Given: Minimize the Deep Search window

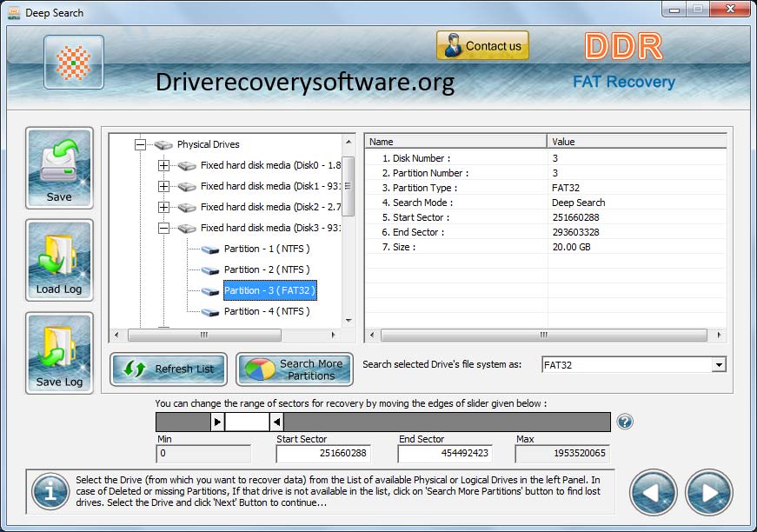Looking at the screenshot, I should pyautogui.click(x=675, y=10).
